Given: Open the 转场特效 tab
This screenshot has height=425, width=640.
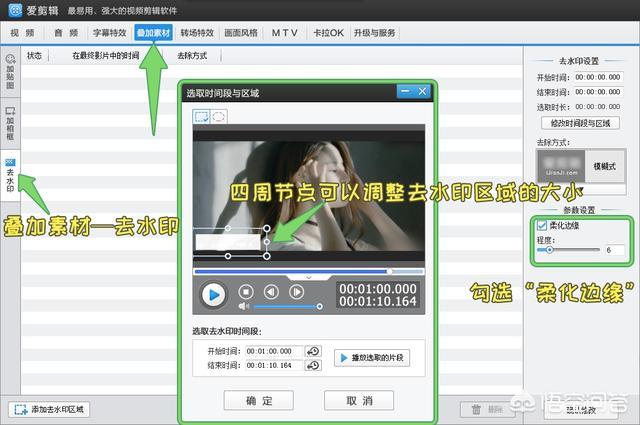Looking at the screenshot, I should coord(197,33).
